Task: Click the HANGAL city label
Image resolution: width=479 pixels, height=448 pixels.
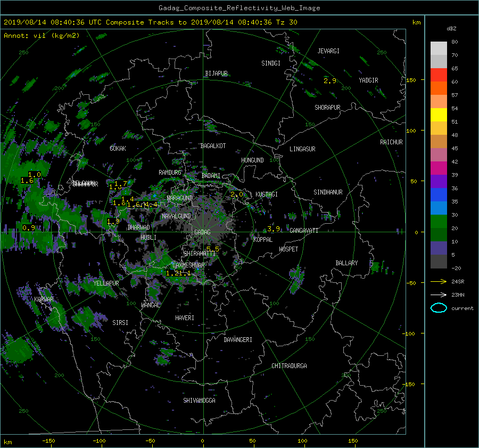Action: coord(151,305)
